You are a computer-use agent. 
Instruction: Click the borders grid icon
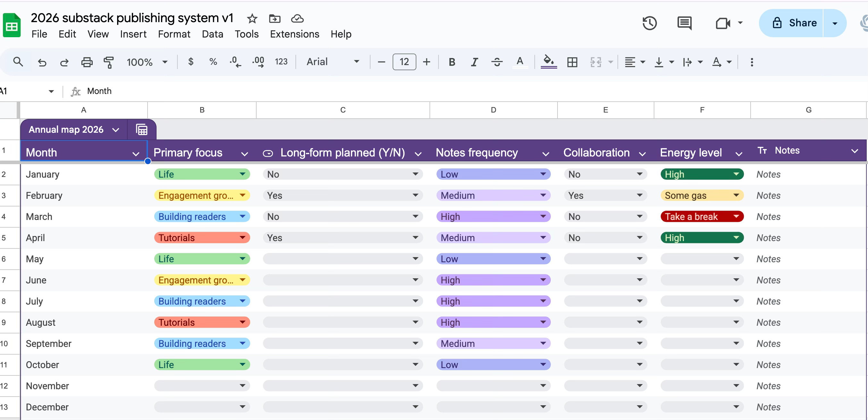click(572, 62)
